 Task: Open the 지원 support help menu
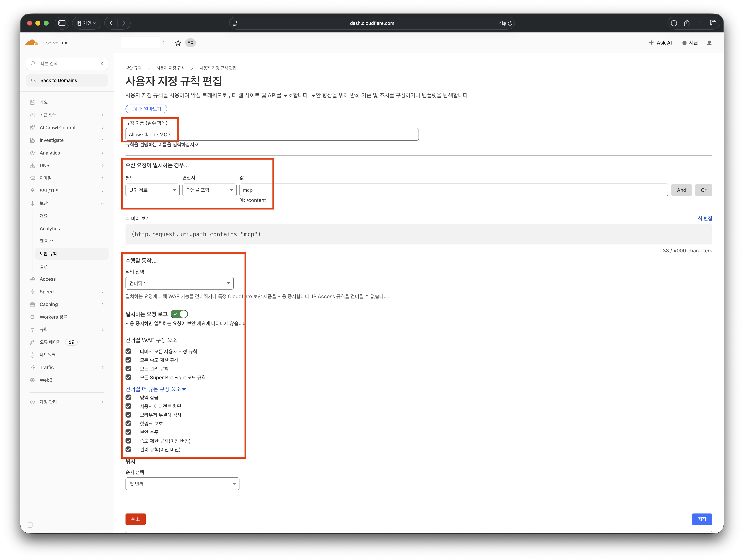pyautogui.click(x=690, y=43)
